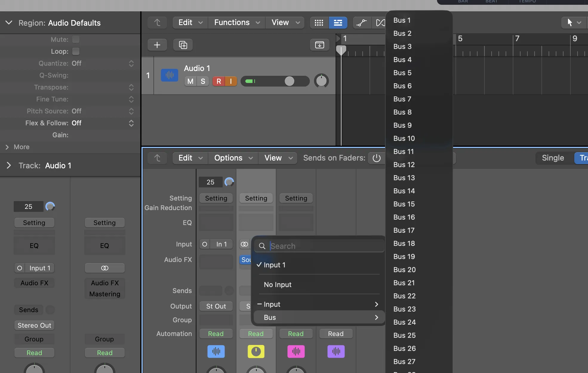Open the Functions dropdown in tracks area
This screenshot has width=588, height=373.
coord(237,23)
